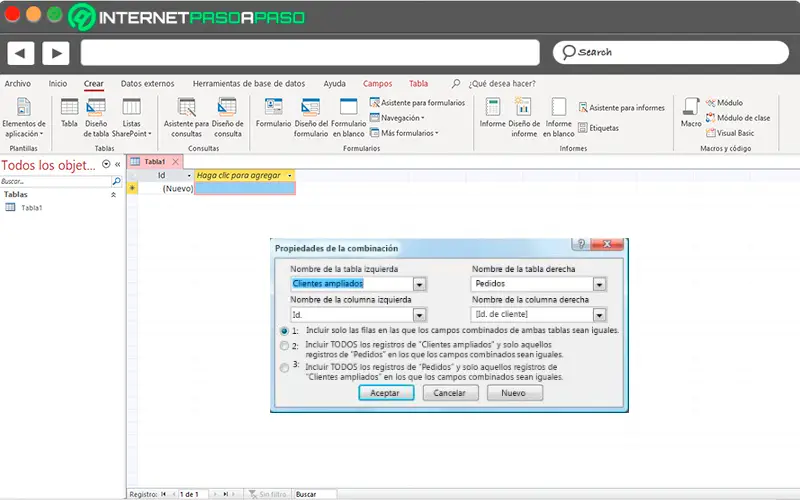Switch to the Inicio tab
Screen dimensions: 800x500
[58, 84]
